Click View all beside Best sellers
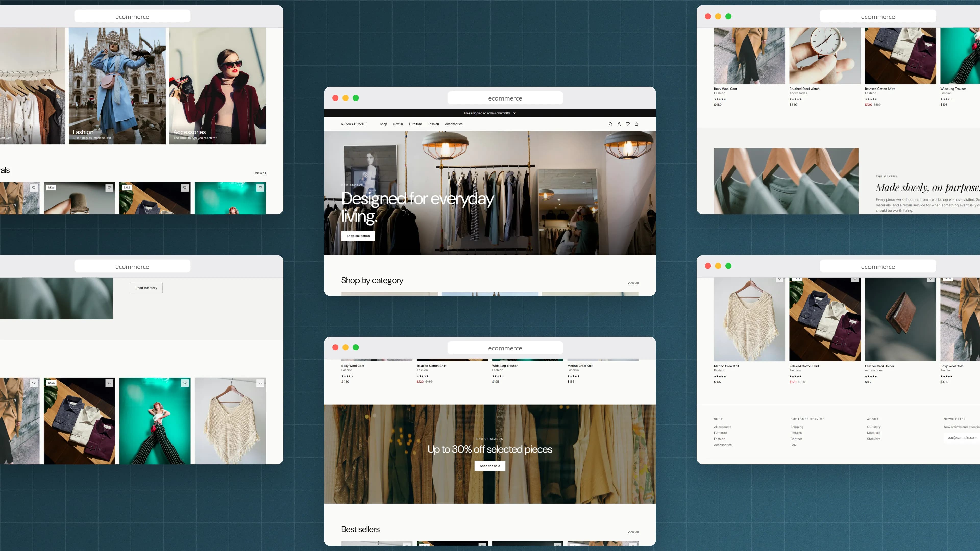Image resolution: width=980 pixels, height=551 pixels. tap(633, 532)
